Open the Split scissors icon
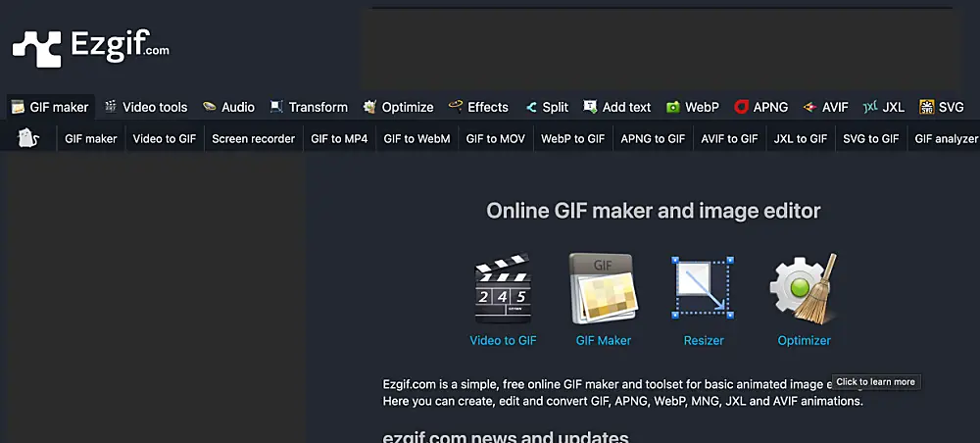 click(531, 108)
